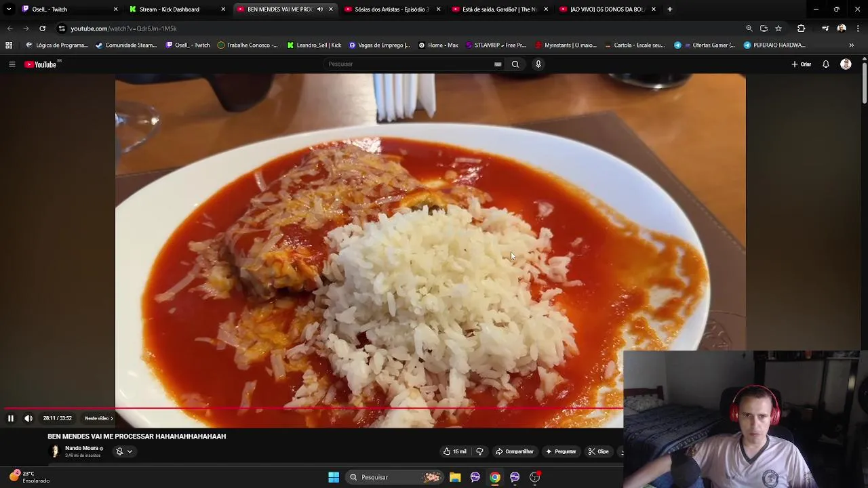This screenshot has width=868, height=488.
Task: Create a clip with 'Clipe' button
Action: [598, 451]
